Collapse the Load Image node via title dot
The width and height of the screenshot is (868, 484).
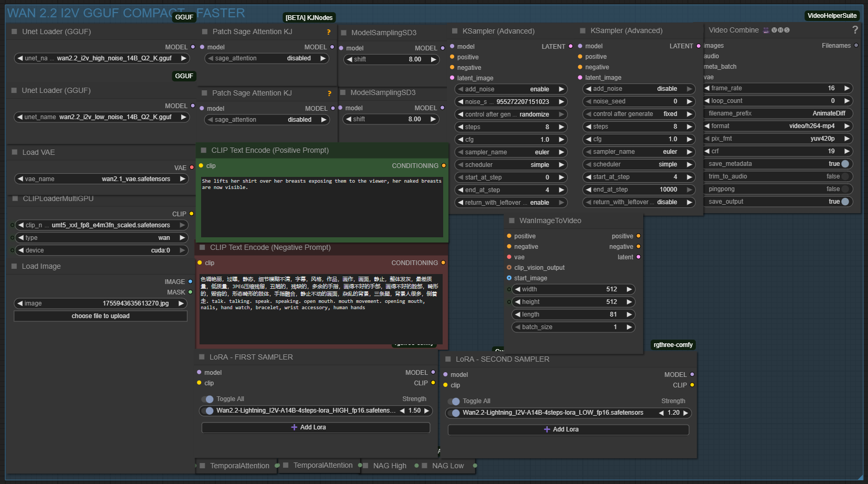[14, 266]
